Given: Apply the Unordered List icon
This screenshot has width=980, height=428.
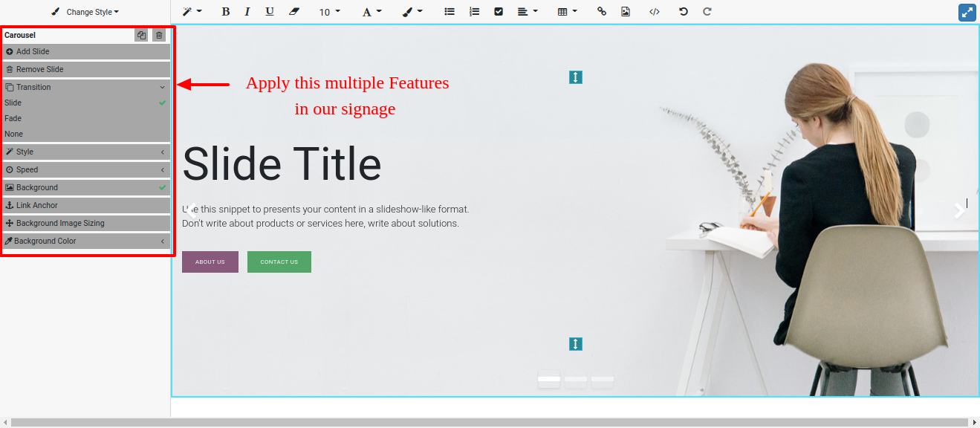Looking at the screenshot, I should (450, 11).
